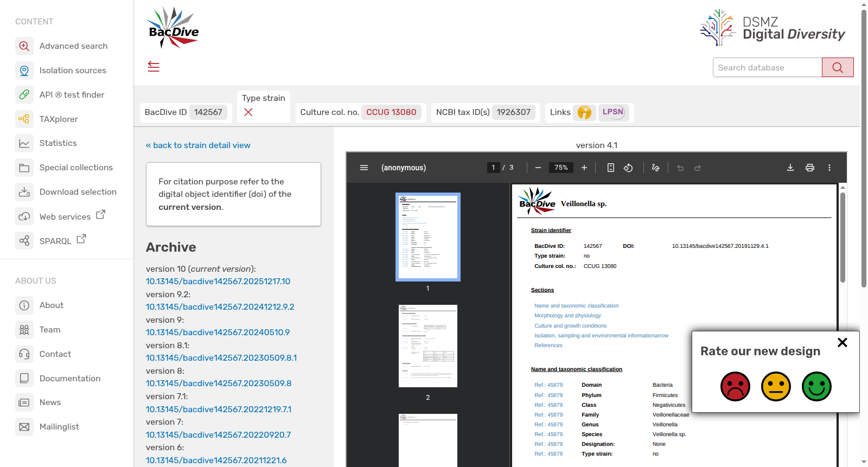868x467 pixels.
Task: Click the BacDive logo
Action: tap(173, 28)
